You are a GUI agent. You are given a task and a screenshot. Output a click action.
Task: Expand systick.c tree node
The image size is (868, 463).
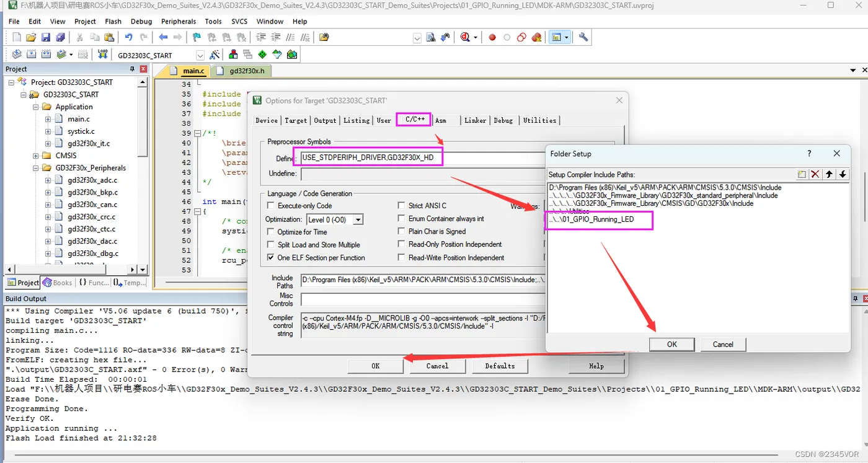48,131
